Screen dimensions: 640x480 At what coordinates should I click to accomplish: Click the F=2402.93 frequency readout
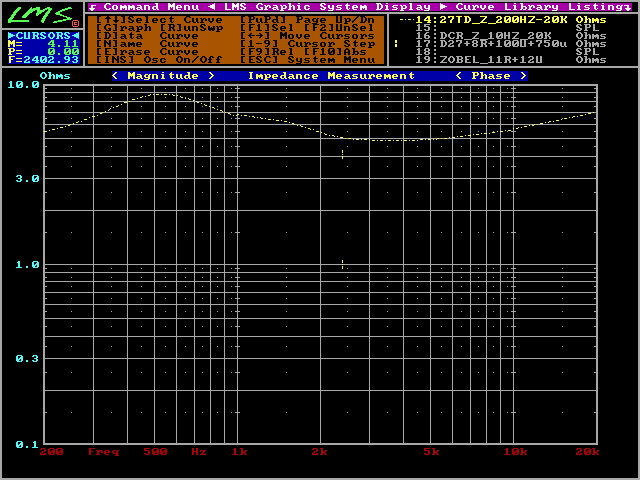[x=43, y=60]
